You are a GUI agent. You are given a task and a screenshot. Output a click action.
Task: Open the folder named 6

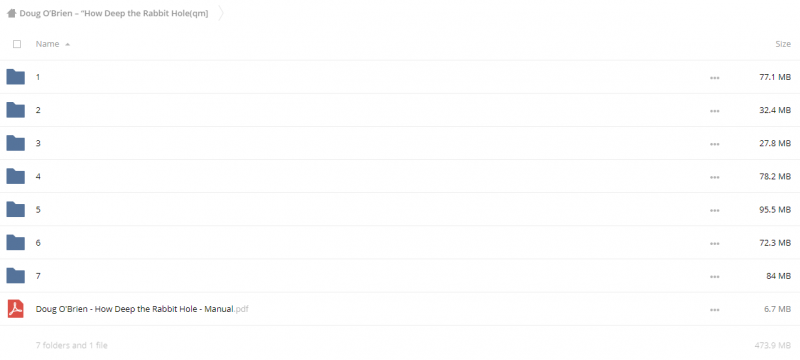[x=38, y=243]
